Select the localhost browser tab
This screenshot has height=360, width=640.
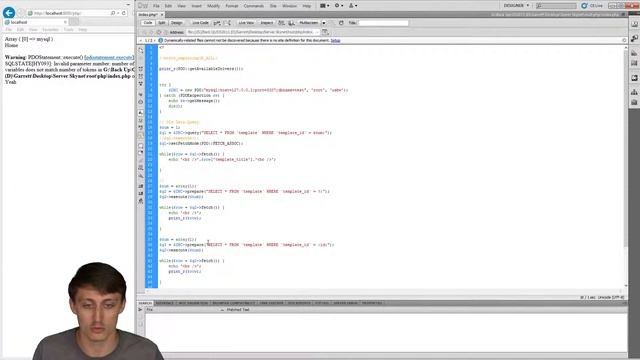click(35, 22)
